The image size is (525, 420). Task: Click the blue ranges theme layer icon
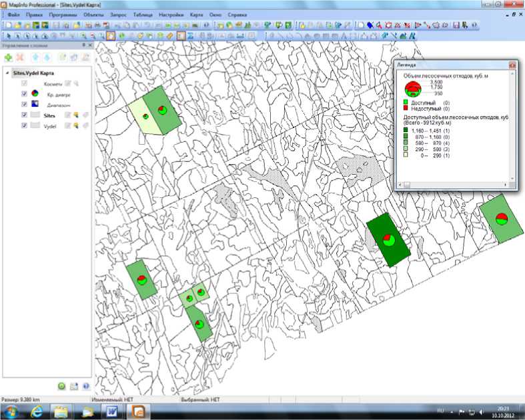point(35,104)
